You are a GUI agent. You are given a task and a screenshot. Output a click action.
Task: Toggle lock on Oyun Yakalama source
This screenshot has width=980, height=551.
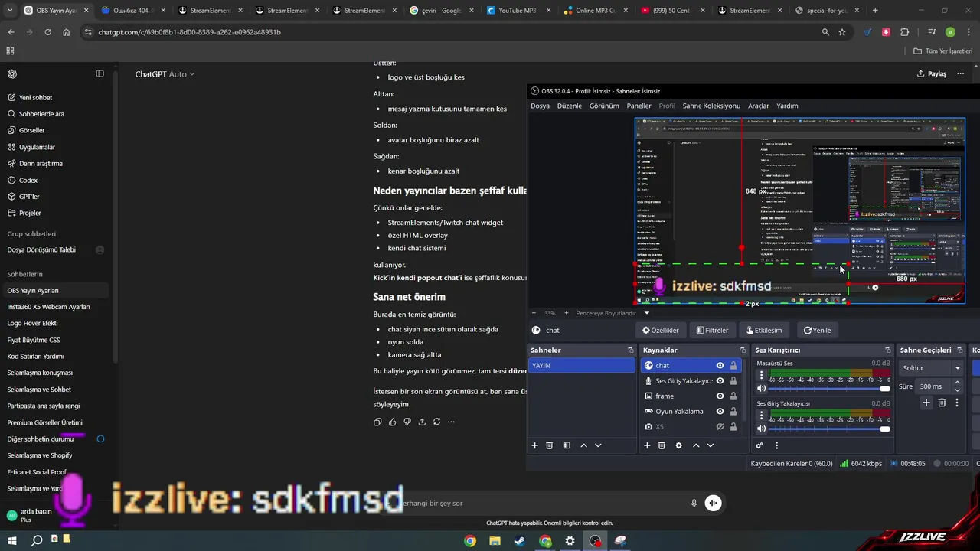(733, 411)
